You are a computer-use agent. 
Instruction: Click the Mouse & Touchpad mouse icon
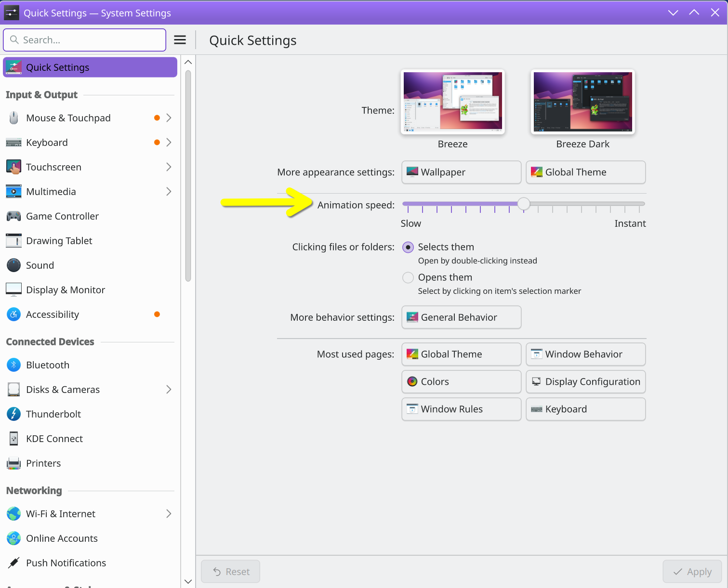(13, 118)
